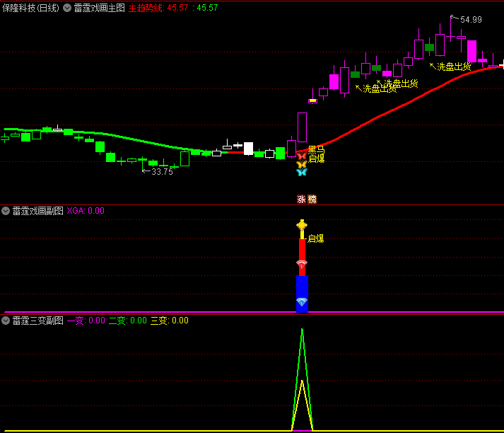Click the 黑马 signal label
The height and width of the screenshot is (433, 504).
[x=316, y=149]
